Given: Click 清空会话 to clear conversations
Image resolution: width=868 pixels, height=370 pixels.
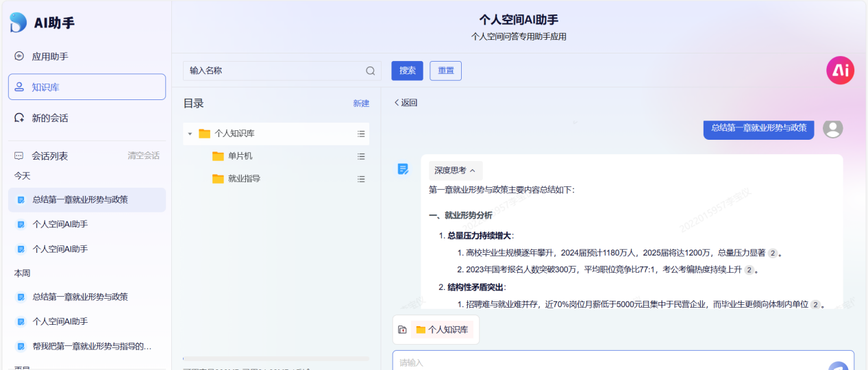Looking at the screenshot, I should (143, 156).
